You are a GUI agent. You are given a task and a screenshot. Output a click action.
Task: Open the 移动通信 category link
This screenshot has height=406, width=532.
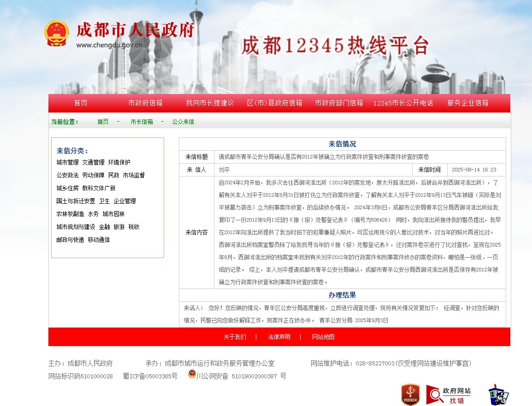(99, 240)
